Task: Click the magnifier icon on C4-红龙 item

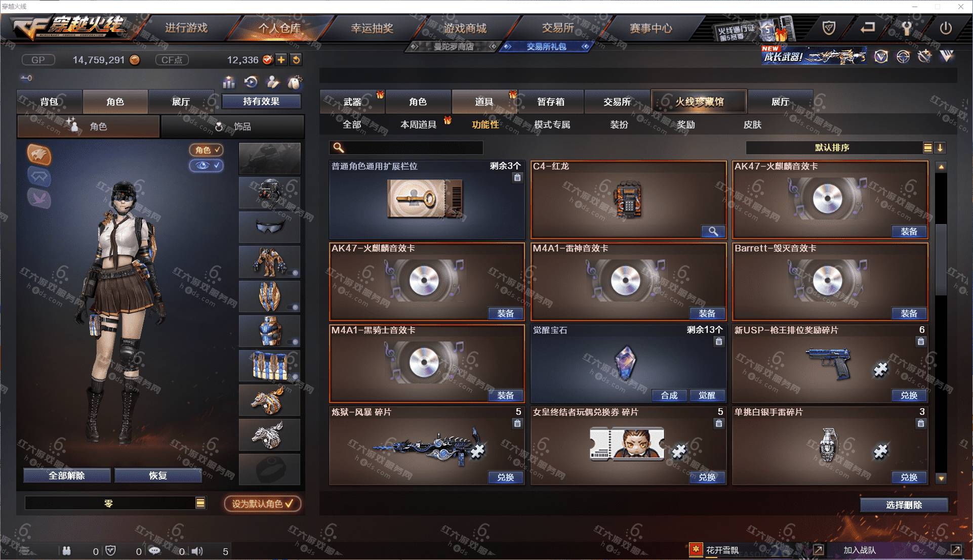Action: point(713,232)
